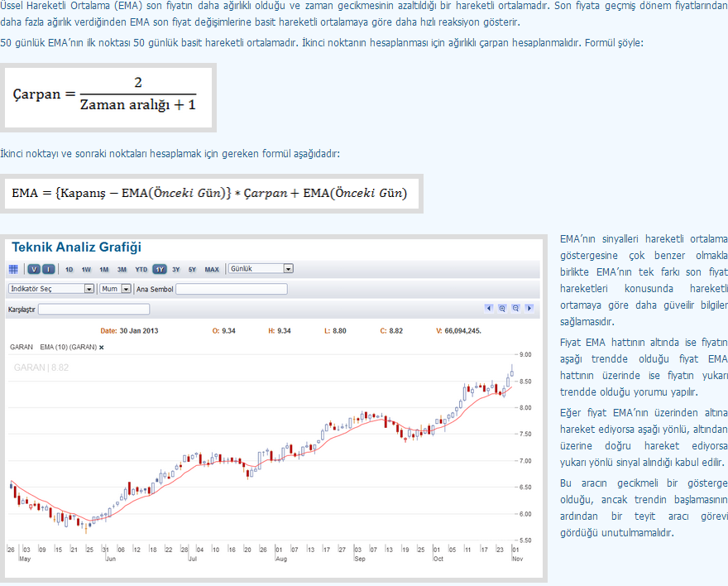Open the İndikatör Seç dropdown
Viewport: 728px width, 586px height.
(51, 289)
